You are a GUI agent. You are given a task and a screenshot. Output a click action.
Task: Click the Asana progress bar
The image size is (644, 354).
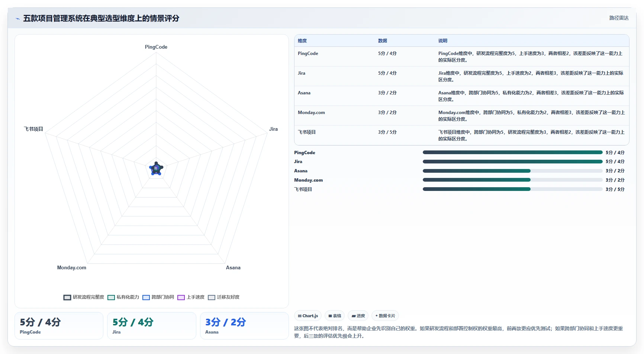coord(512,171)
